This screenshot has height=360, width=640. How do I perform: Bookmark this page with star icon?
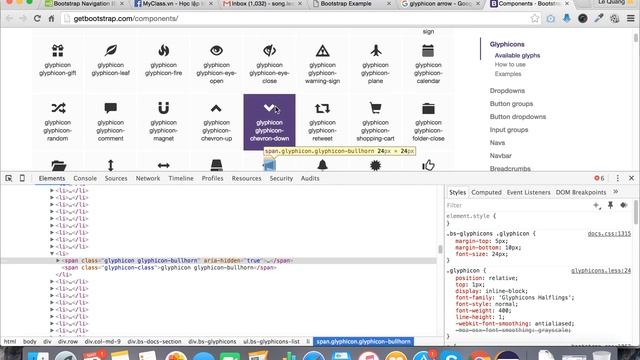(x=535, y=19)
